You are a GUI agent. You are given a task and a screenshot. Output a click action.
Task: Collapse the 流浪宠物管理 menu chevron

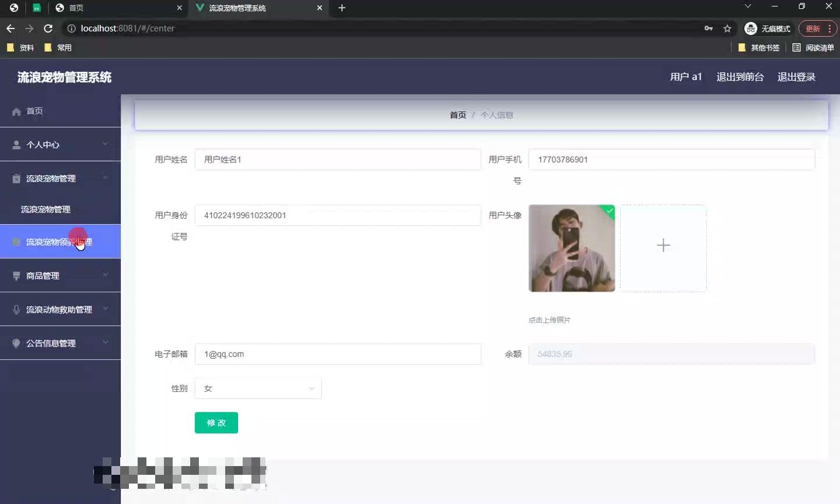pyautogui.click(x=106, y=177)
